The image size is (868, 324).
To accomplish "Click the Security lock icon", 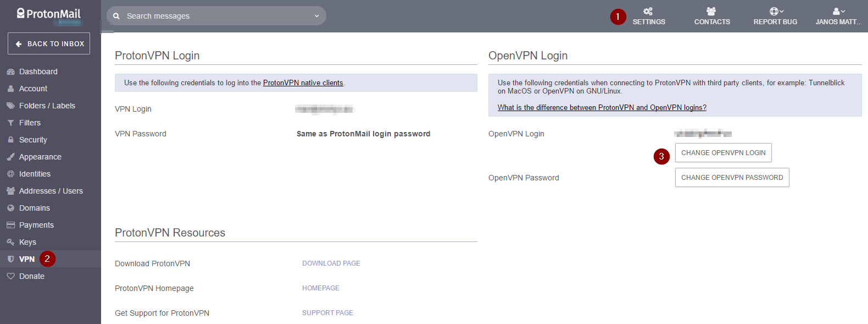I will tap(10, 140).
